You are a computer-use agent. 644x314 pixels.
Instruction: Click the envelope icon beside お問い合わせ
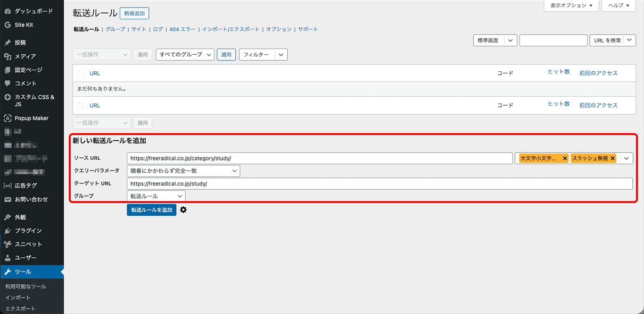pos(8,199)
